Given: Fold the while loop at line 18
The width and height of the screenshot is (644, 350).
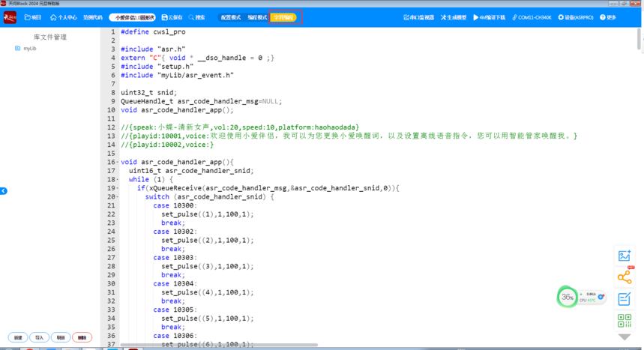Looking at the screenshot, I should click(118, 180).
